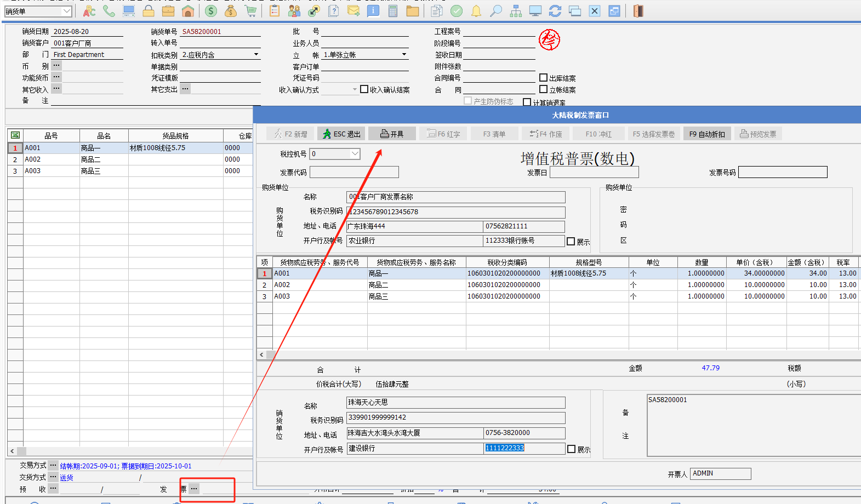Screen dimensions: 861x504
Task: Click the magnifier search icon
Action: point(496,11)
